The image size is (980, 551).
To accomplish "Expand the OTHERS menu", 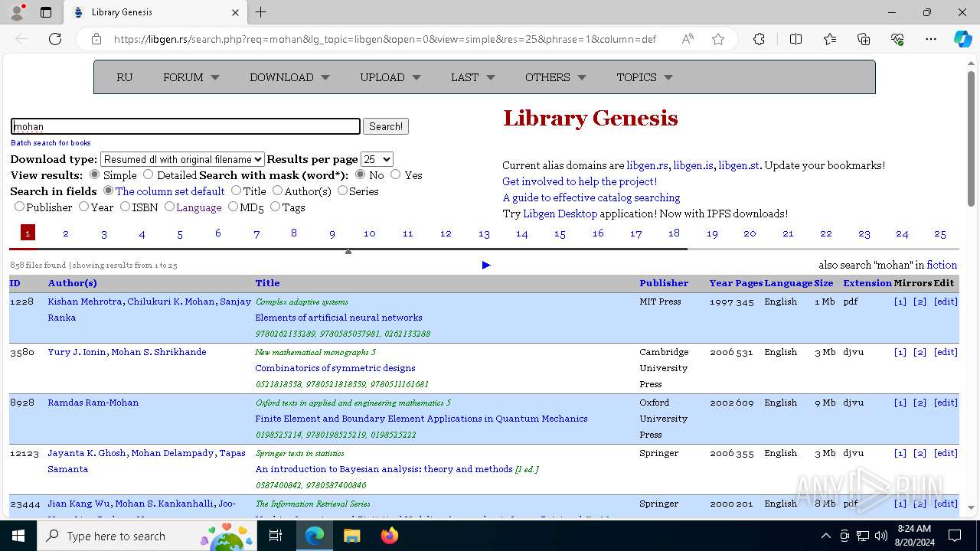I will 556,77.
